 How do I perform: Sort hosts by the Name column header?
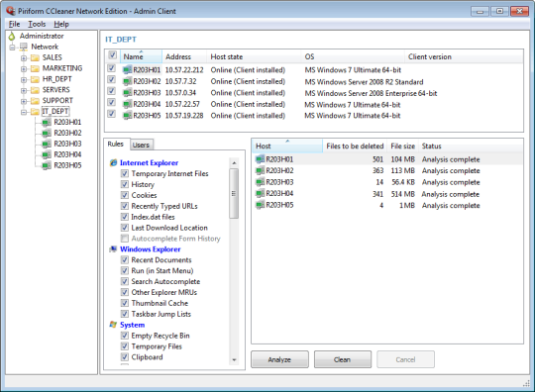[x=141, y=56]
